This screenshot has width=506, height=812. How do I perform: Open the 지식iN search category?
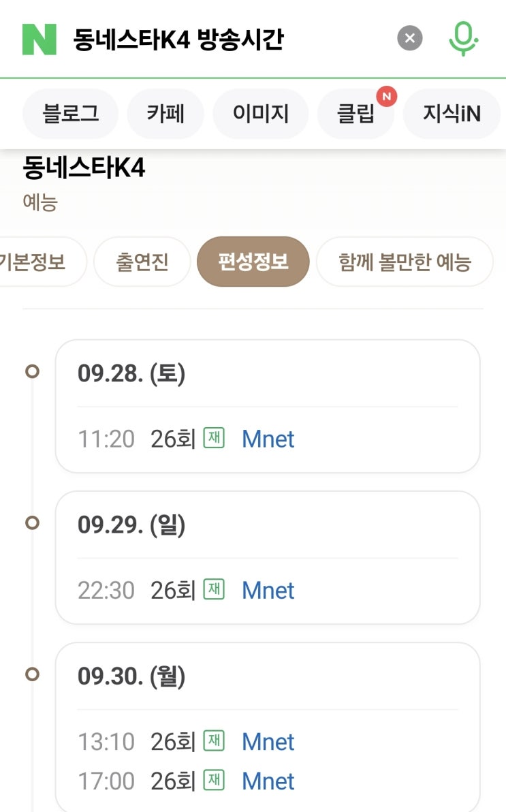[452, 113]
